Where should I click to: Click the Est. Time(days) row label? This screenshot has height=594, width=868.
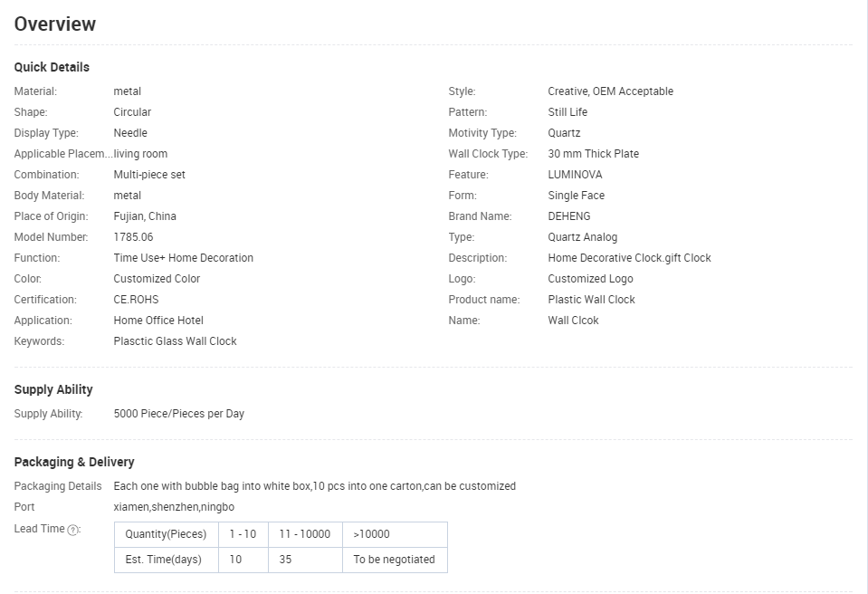166,560
